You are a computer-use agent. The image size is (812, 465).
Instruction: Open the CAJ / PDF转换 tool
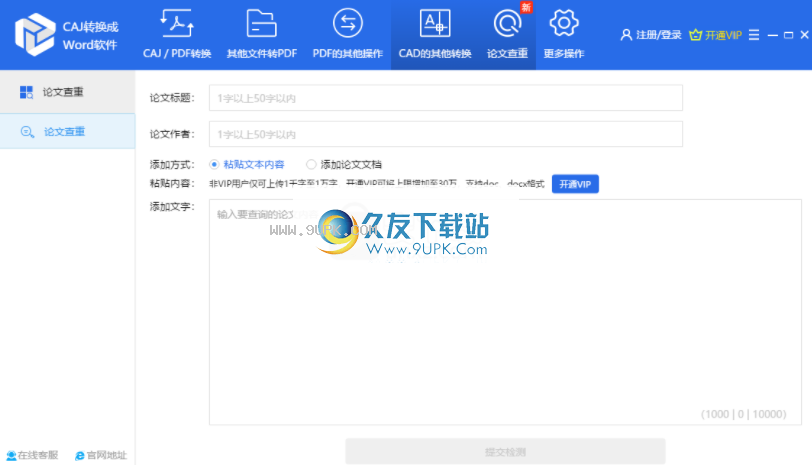[x=177, y=34]
